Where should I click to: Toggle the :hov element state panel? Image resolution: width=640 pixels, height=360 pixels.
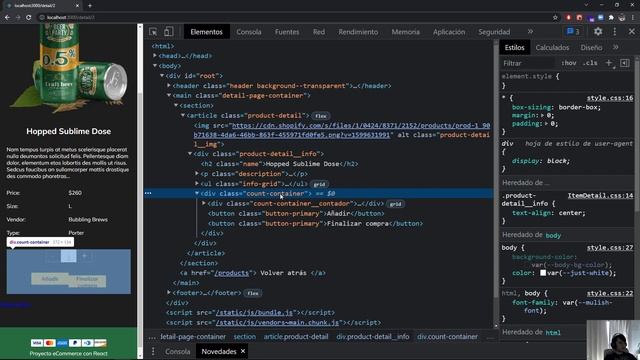tap(569, 63)
